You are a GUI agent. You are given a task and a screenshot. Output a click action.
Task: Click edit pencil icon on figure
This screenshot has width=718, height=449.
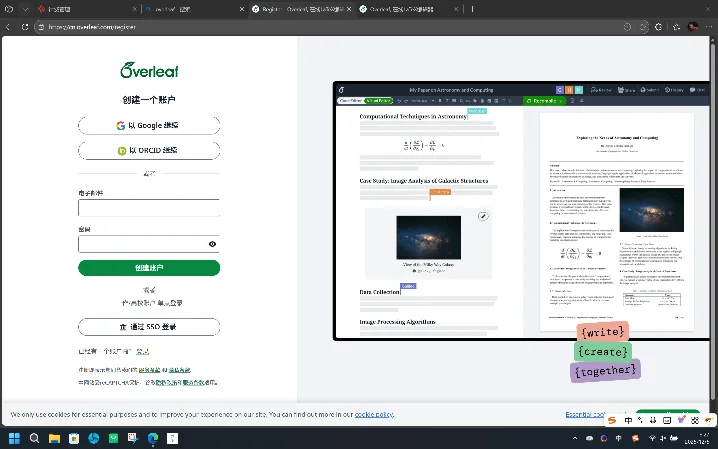point(483,216)
